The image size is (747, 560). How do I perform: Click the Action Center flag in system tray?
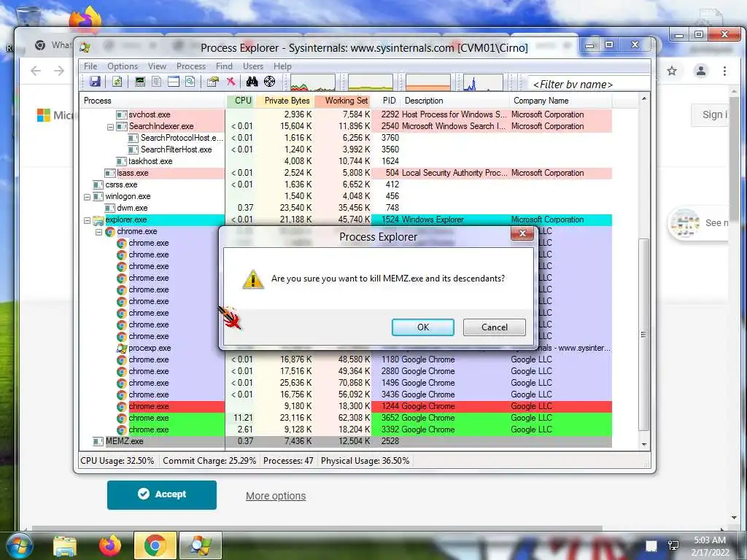[x=651, y=545]
